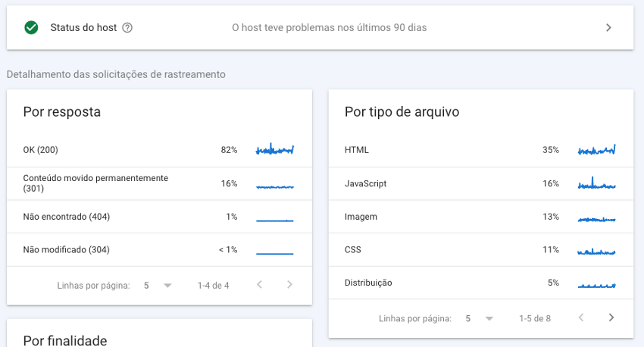Click the '< 1%' value for 304
Image resolution: width=644 pixels, height=347 pixels.
(228, 250)
